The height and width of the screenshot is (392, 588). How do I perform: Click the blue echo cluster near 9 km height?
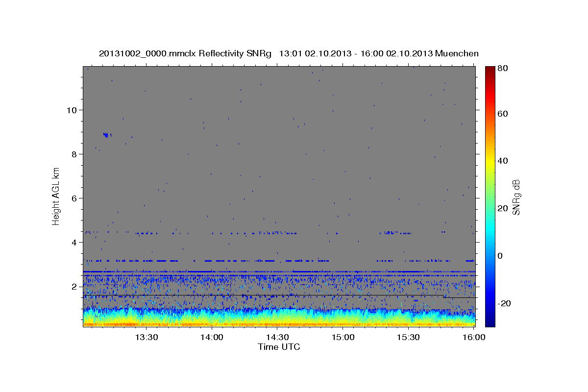click(x=106, y=135)
